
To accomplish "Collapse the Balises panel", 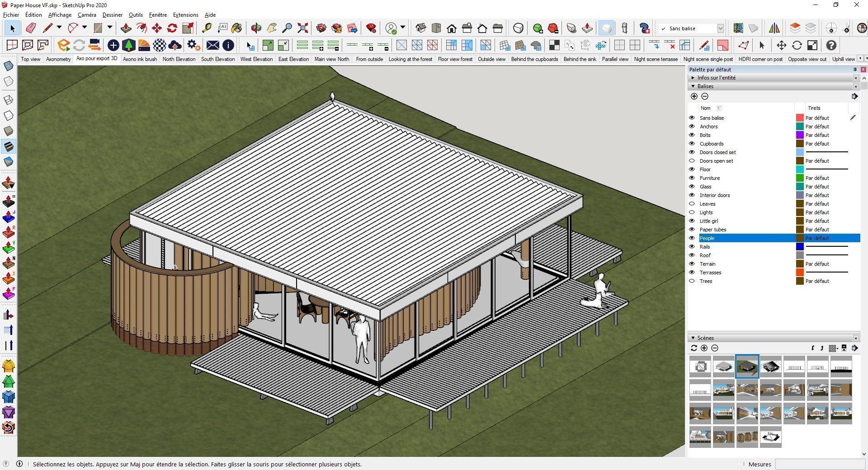I will [x=693, y=86].
